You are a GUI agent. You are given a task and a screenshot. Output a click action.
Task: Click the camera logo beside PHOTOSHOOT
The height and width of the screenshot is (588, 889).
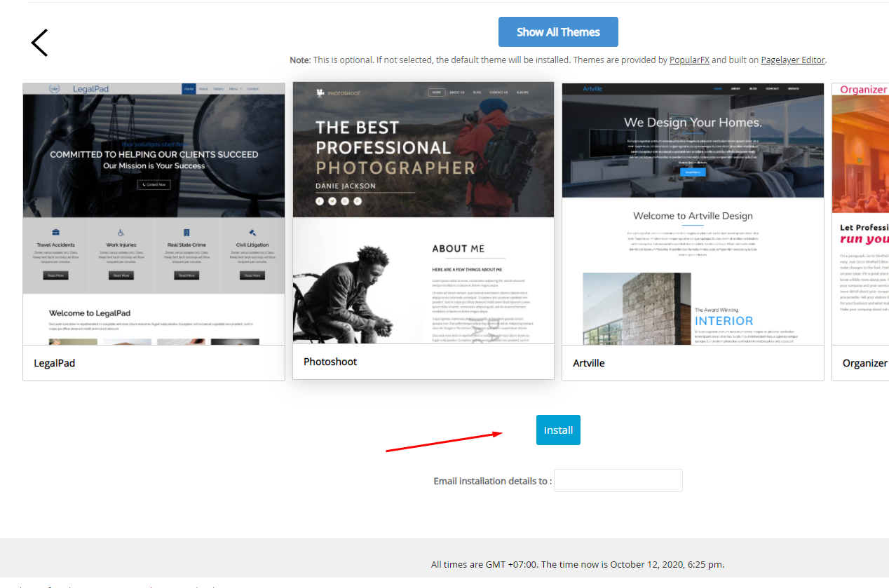coord(320,93)
